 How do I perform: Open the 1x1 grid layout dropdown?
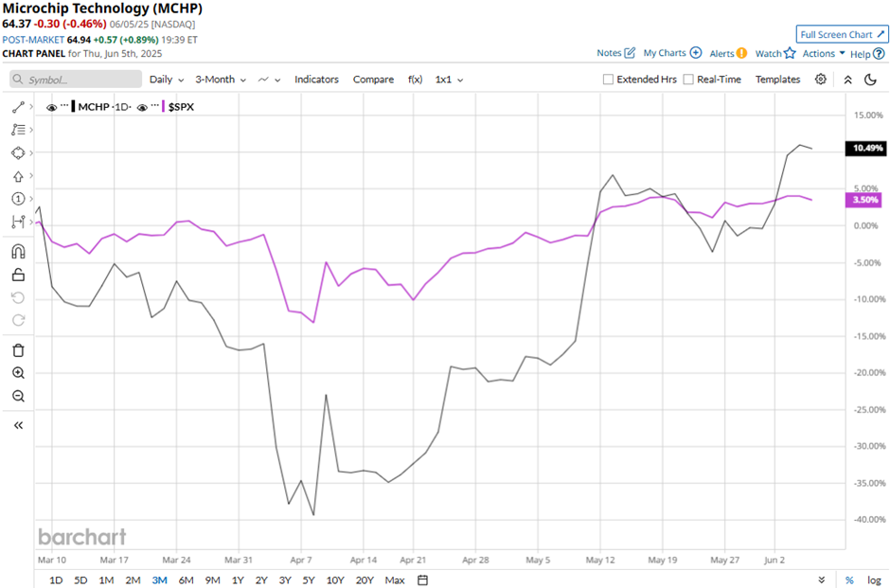(449, 80)
